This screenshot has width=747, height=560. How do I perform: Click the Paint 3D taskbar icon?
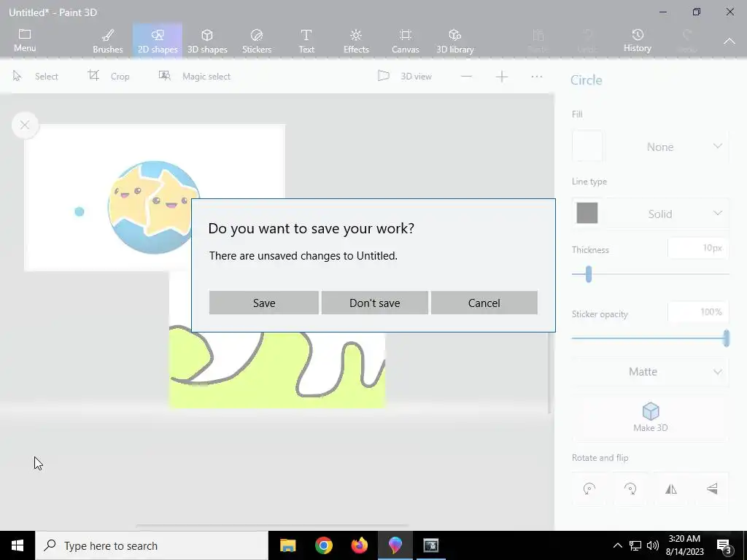click(x=395, y=545)
